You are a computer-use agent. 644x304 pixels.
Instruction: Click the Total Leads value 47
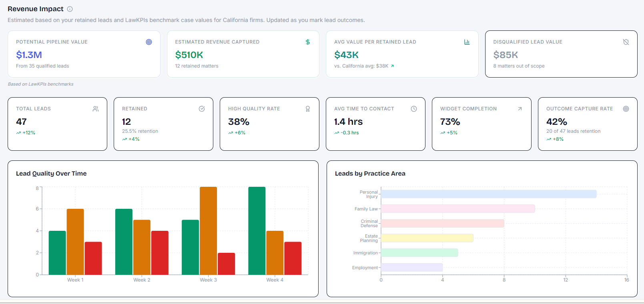pos(21,122)
